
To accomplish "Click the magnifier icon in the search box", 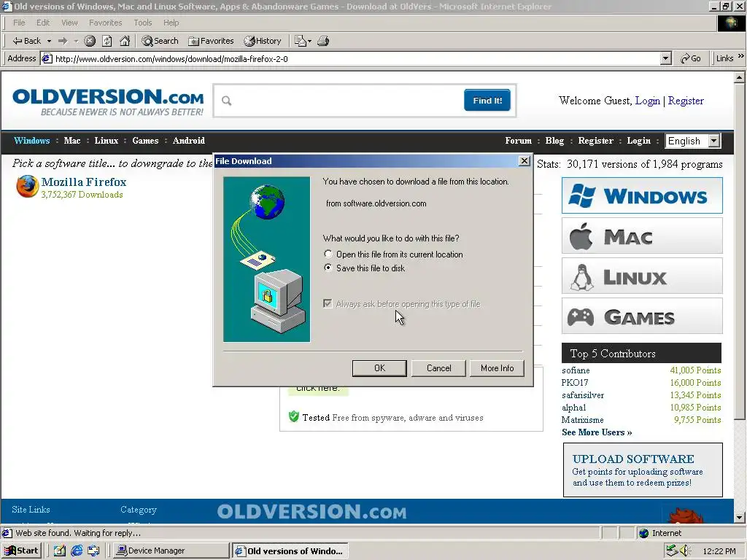I will (227, 101).
